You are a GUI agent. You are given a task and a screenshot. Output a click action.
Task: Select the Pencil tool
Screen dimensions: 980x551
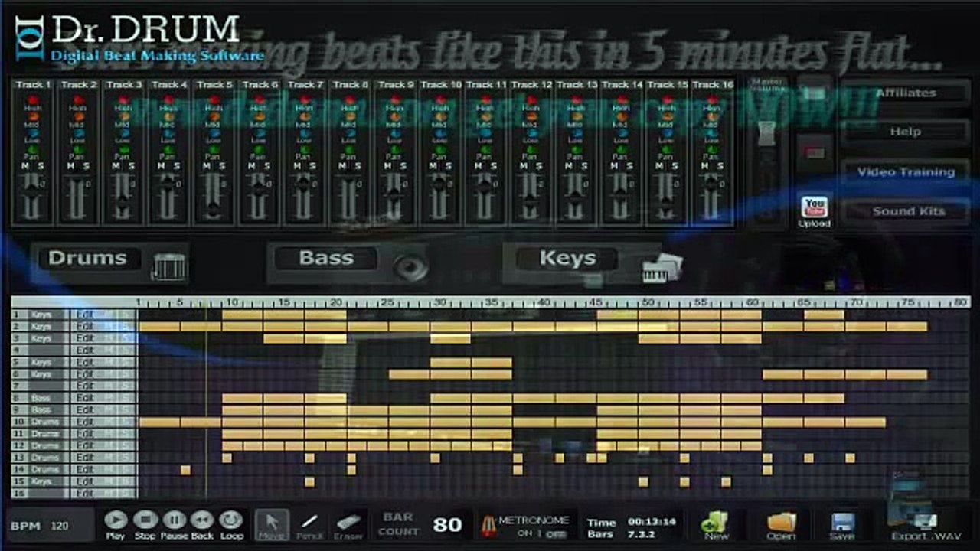pos(309,524)
